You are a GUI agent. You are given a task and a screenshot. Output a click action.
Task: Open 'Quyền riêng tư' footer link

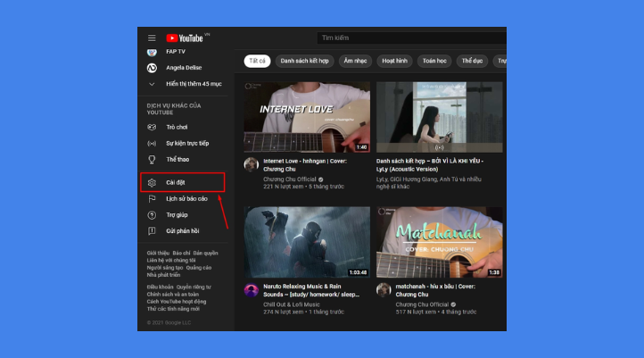point(194,287)
